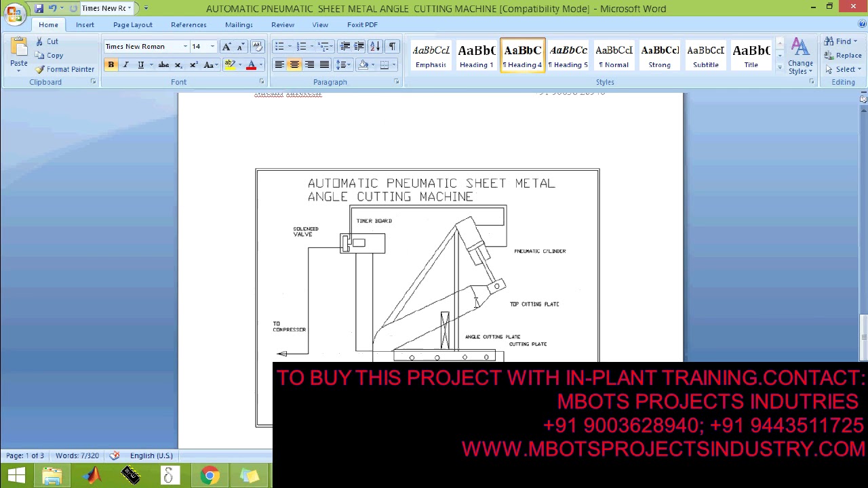Open the Review tab
868x488 pixels.
[x=283, y=25]
